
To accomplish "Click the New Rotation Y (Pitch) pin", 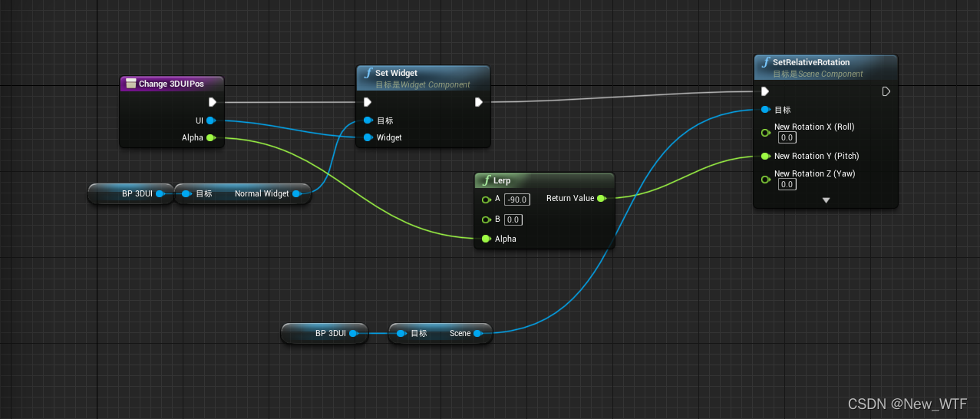I will click(765, 156).
